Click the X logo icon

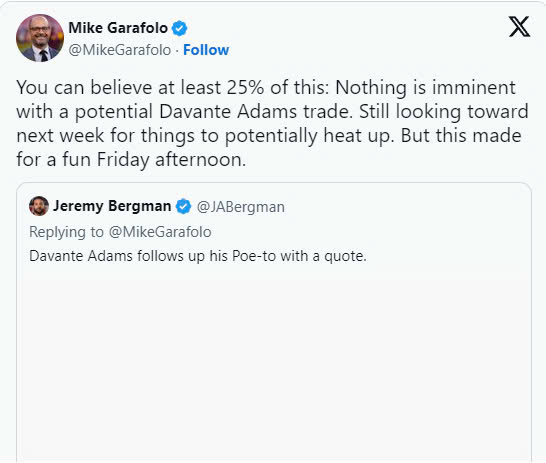519,26
